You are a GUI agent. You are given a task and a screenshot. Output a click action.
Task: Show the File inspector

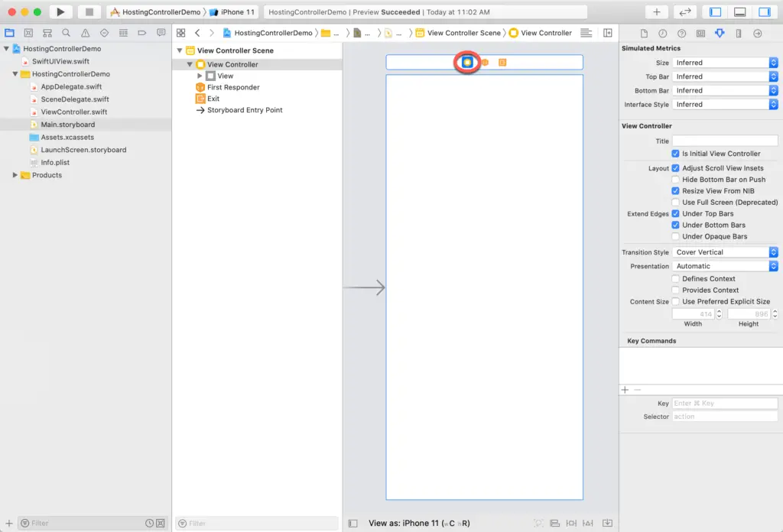(x=644, y=34)
